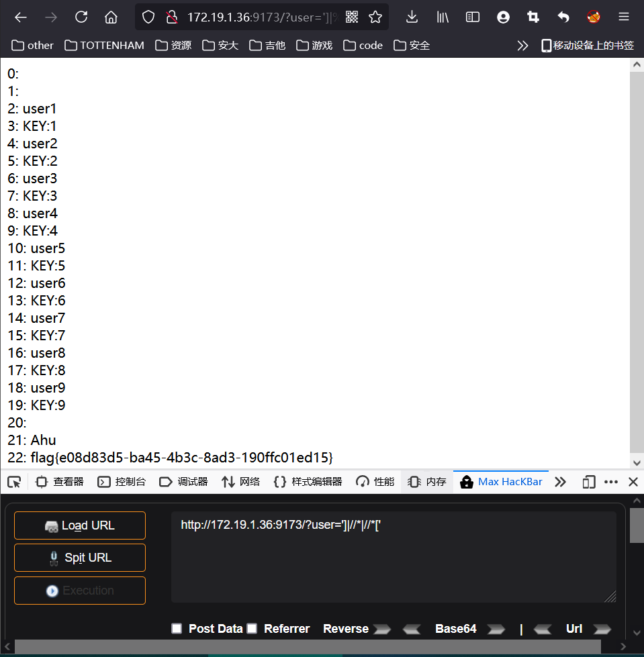Switch to the 性能 performance tab
Screen dimensions: 644x657
(x=375, y=482)
